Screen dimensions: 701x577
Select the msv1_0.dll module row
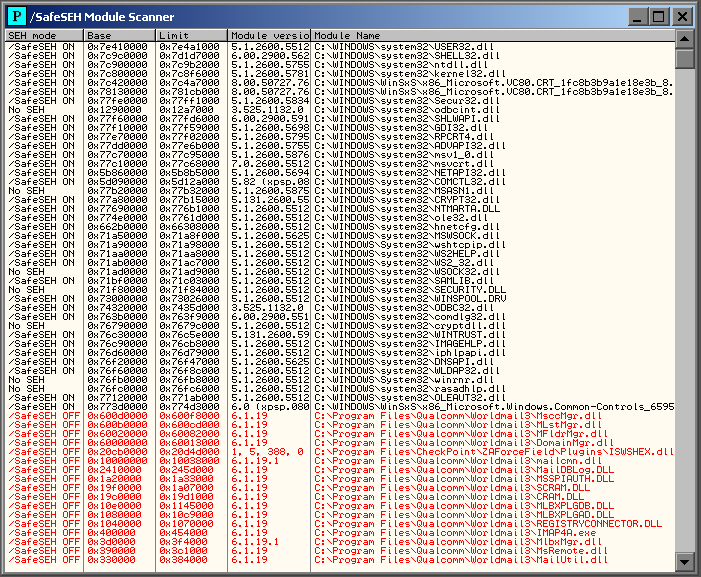340,155
